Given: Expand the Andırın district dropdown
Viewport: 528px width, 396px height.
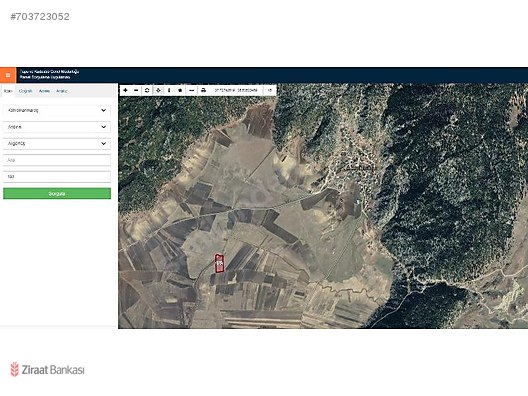Looking at the screenshot, I should tap(57, 127).
